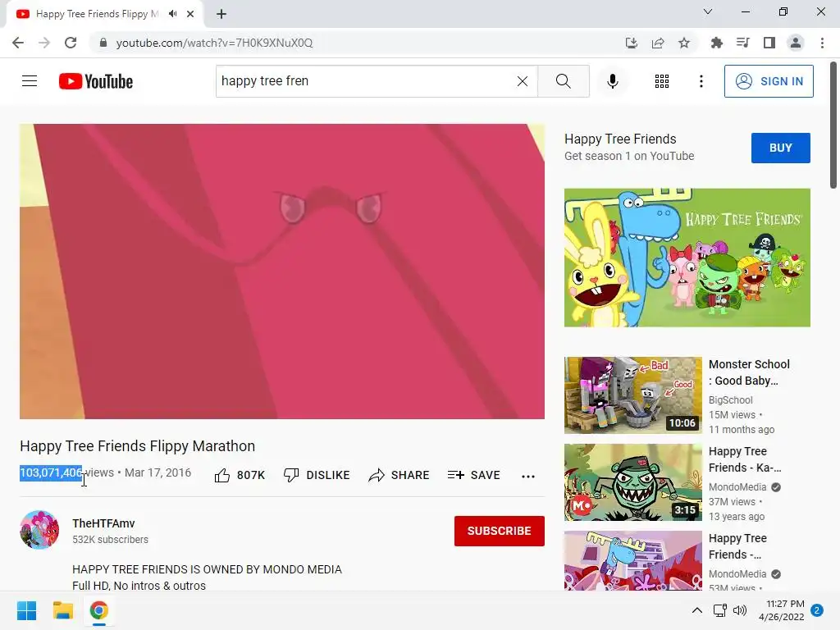Subscribe to TheHTFAmv channel
This screenshot has height=630, width=840.
tap(500, 531)
